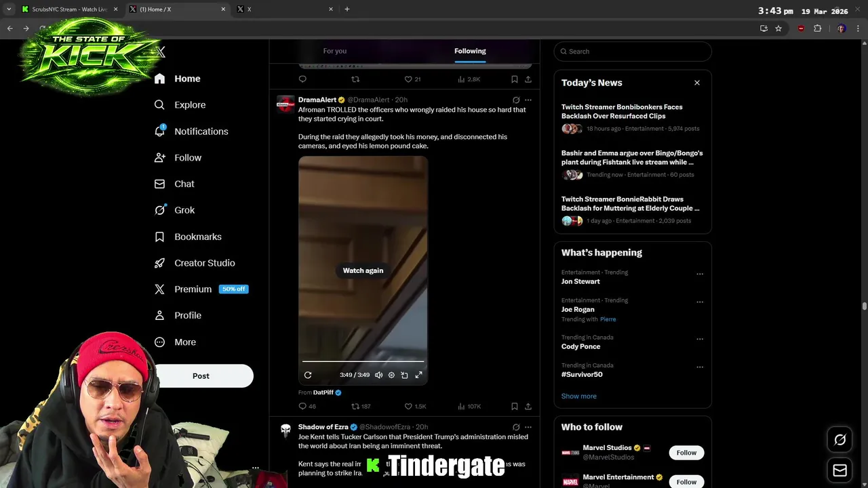
Task: Open Explore in sidebar
Action: pos(180,105)
